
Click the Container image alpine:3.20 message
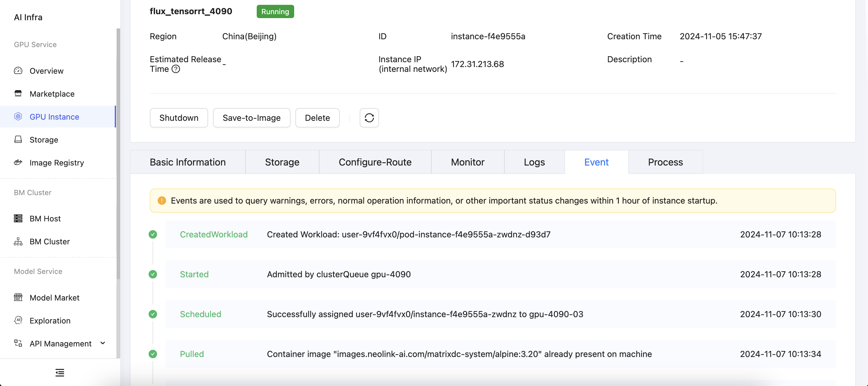(459, 354)
